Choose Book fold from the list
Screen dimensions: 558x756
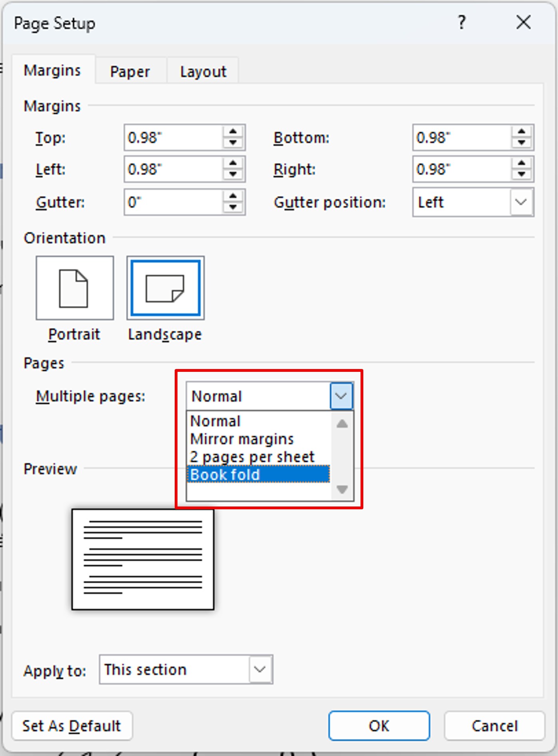tap(258, 474)
